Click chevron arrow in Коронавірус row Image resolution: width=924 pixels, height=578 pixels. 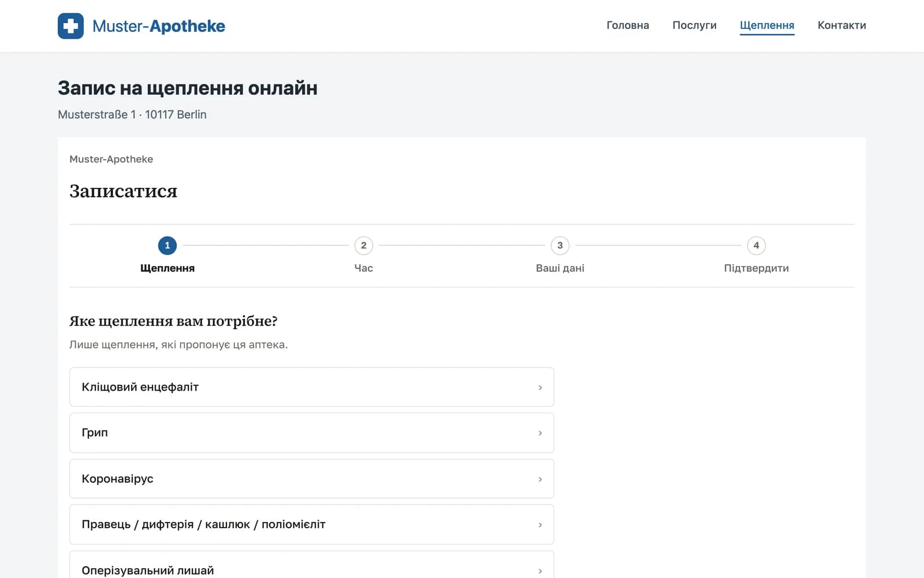pyautogui.click(x=540, y=479)
